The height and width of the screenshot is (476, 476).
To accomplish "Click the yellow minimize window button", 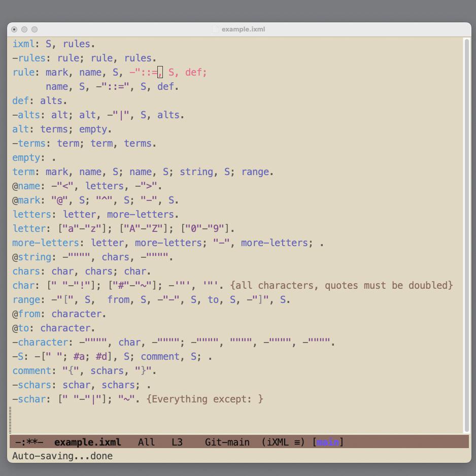I will [24, 29].
